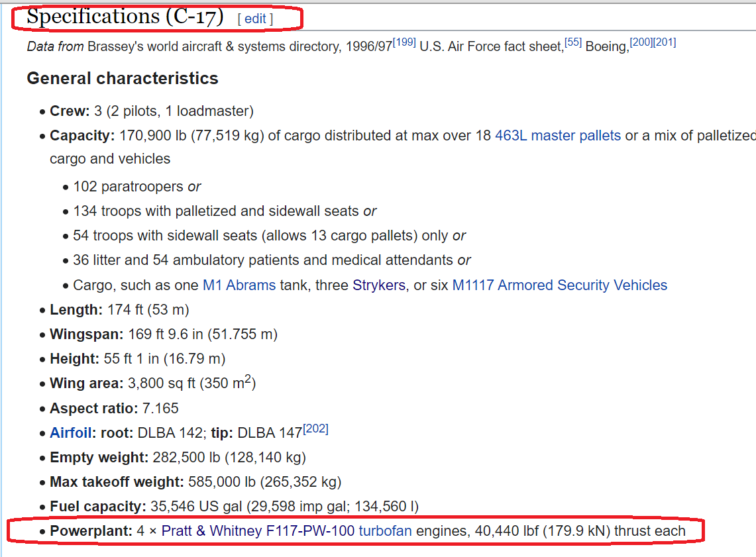Screen dimensions: 756x557
Task: Click the Height: 55 ft 1 in line
Action: (x=138, y=358)
